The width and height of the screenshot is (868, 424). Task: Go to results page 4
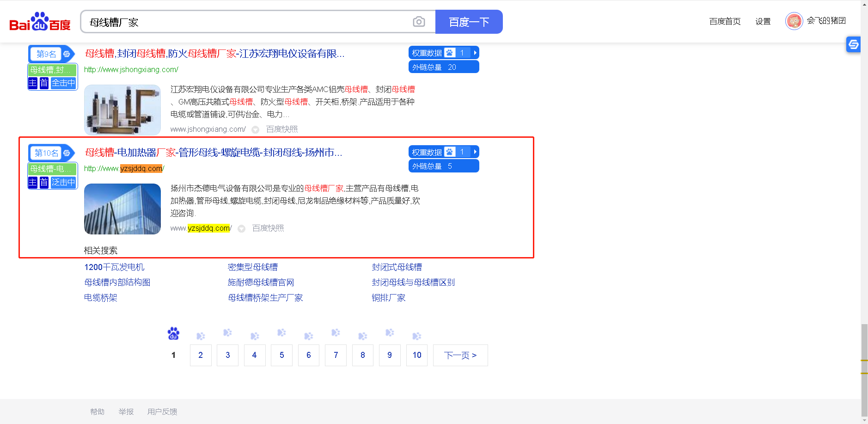(x=255, y=355)
